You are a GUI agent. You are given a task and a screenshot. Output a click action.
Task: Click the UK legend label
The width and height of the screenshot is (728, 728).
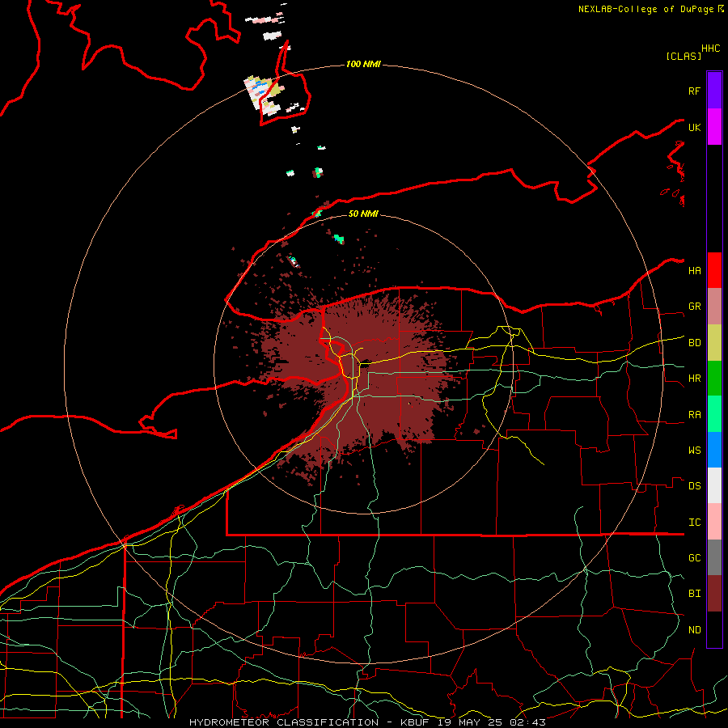(694, 127)
